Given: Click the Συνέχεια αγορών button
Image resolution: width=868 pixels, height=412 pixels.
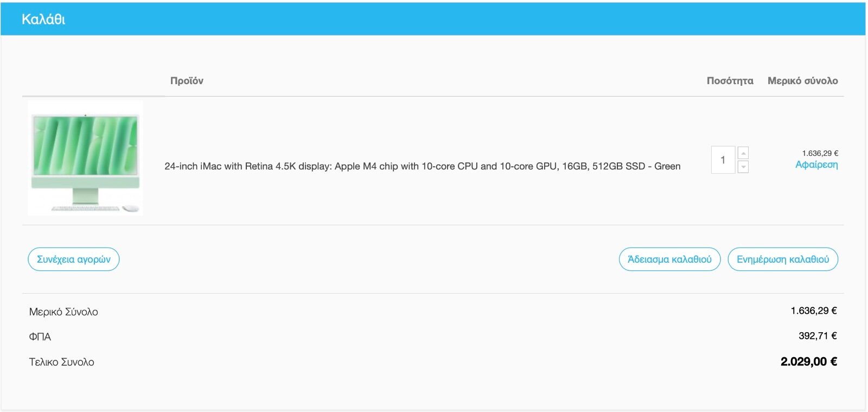Looking at the screenshot, I should (74, 259).
